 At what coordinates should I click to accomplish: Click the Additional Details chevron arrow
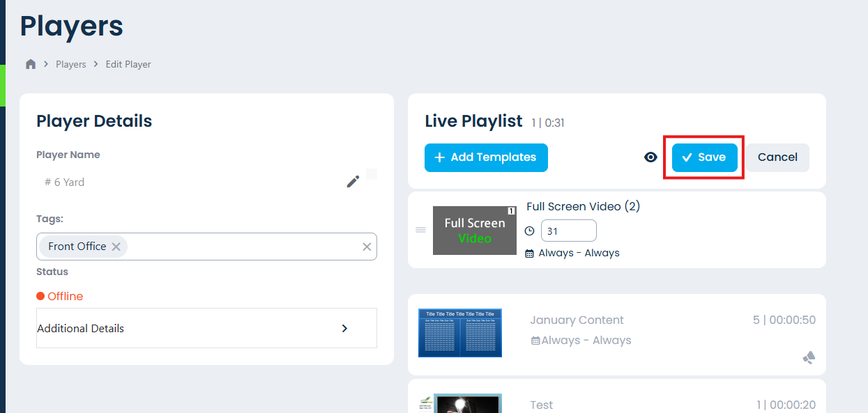point(344,328)
